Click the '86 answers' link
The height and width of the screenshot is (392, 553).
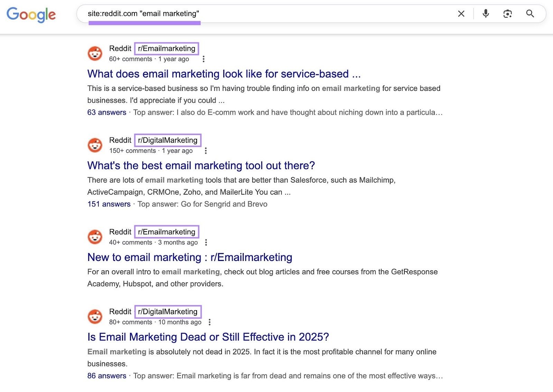[x=107, y=376]
